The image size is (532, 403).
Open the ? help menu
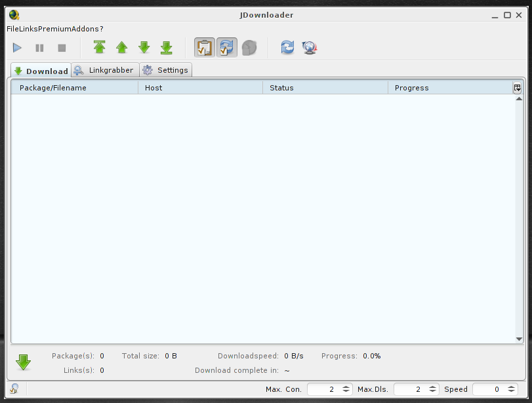(x=102, y=29)
